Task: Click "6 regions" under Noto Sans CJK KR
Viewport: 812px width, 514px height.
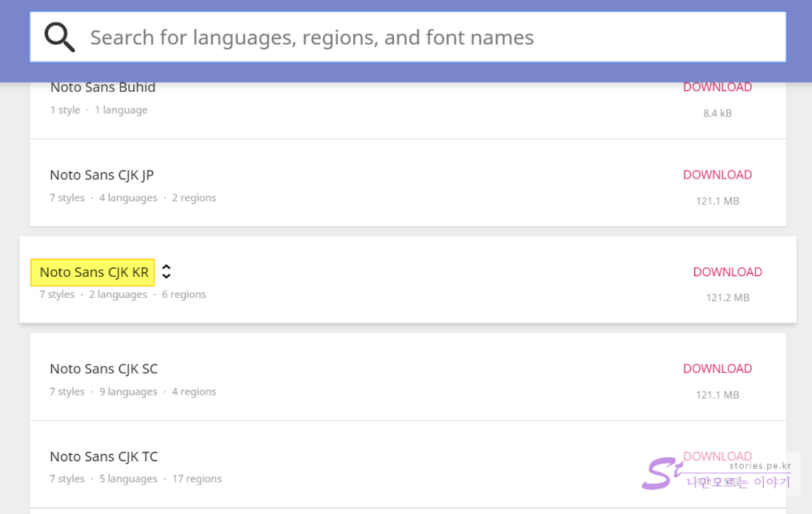Action: pyautogui.click(x=184, y=295)
